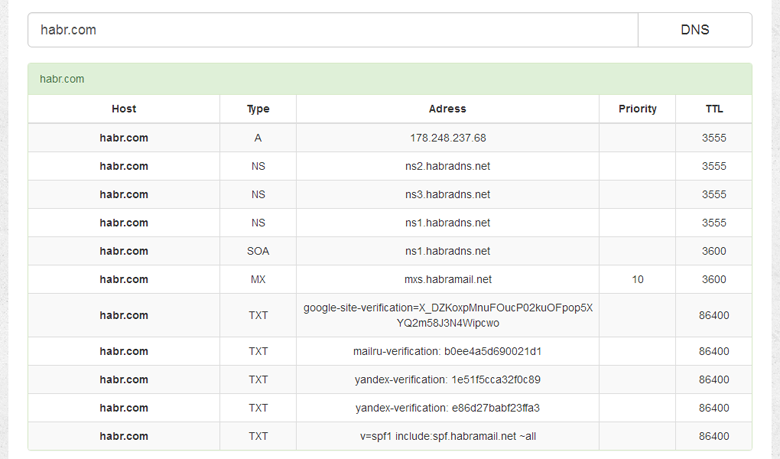Viewport: 780px width, 459px height.
Task: Click the ns3.habradns.net address cell
Action: pyautogui.click(x=447, y=194)
